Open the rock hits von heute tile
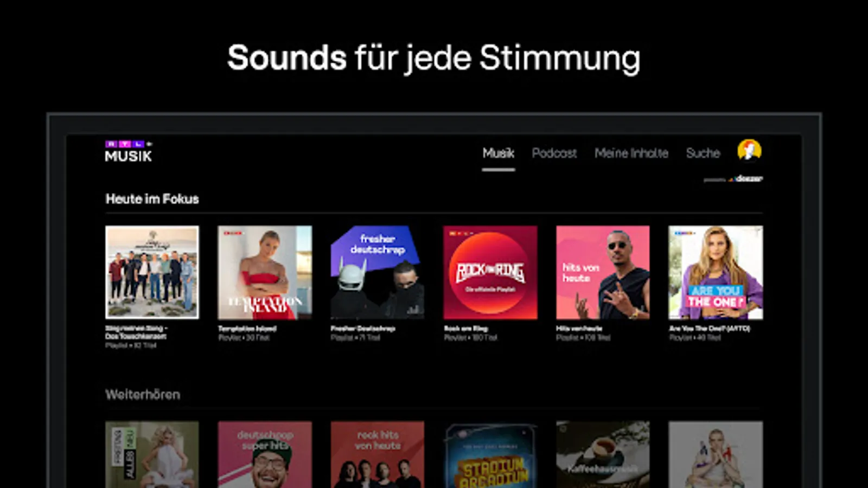 click(378, 454)
